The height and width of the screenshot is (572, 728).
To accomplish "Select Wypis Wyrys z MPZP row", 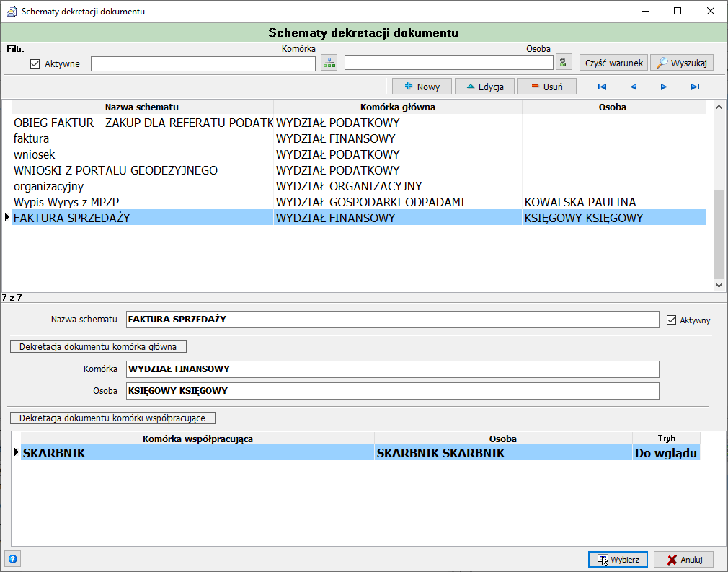I will (x=358, y=202).
